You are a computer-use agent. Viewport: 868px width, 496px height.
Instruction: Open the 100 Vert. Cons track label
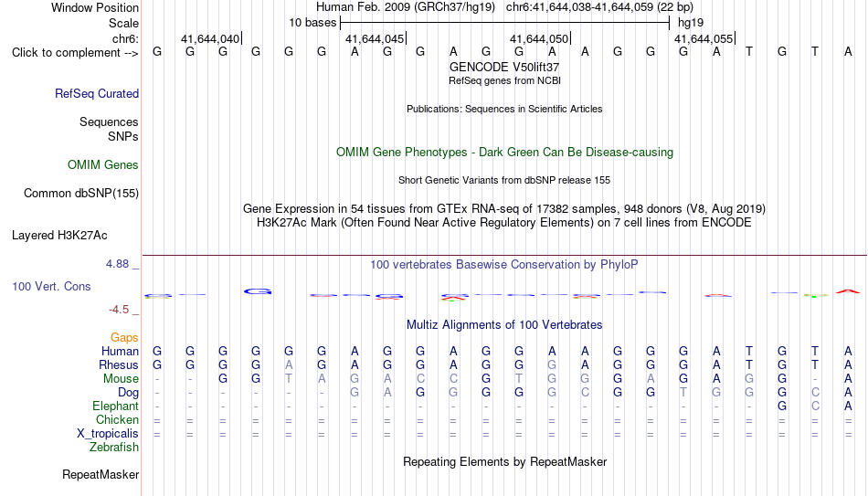(51, 286)
